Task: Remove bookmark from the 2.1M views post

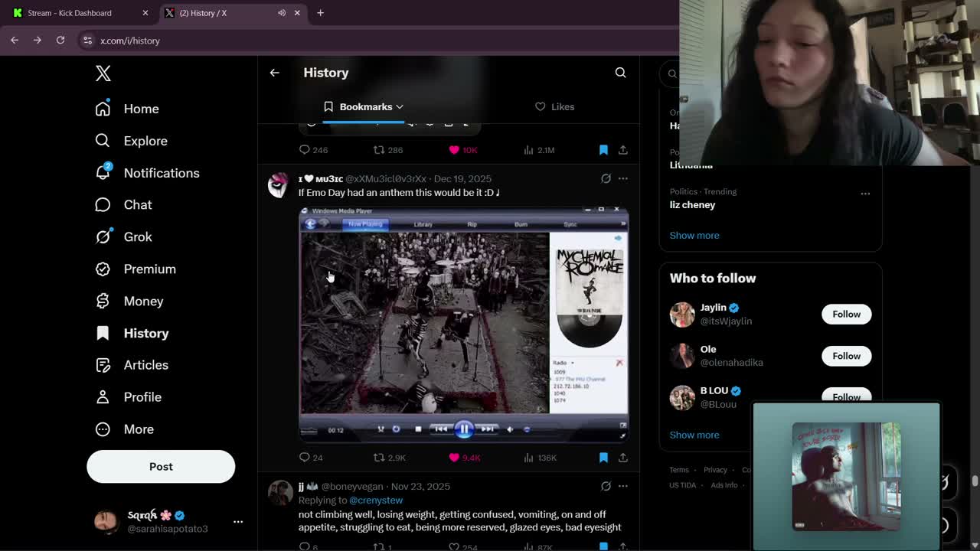Action: click(x=603, y=150)
